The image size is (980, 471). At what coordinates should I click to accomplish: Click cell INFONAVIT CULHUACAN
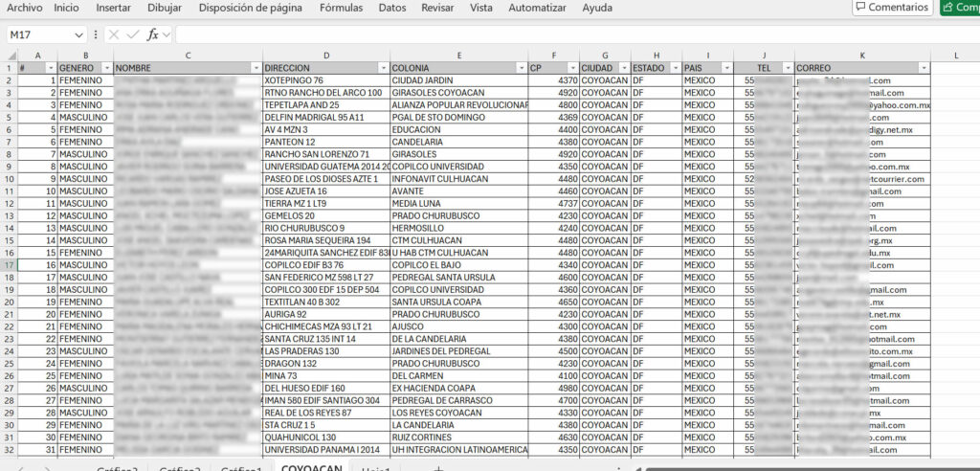coord(458,179)
